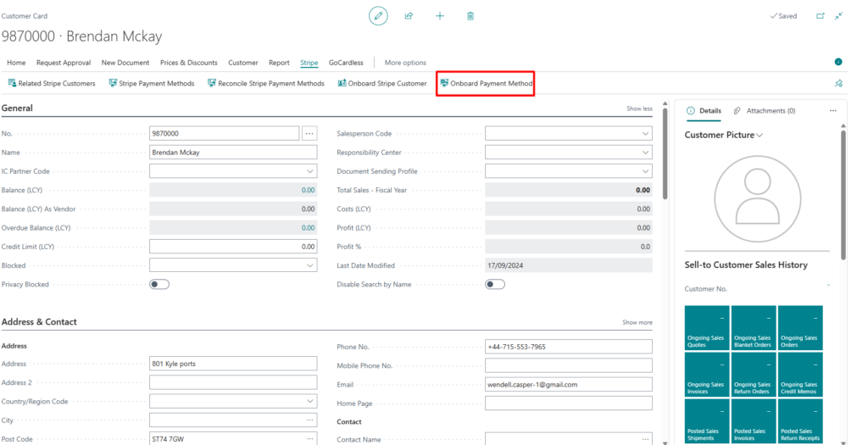Click the pin action bar icon
The width and height of the screenshot is (868, 445).
click(x=838, y=84)
